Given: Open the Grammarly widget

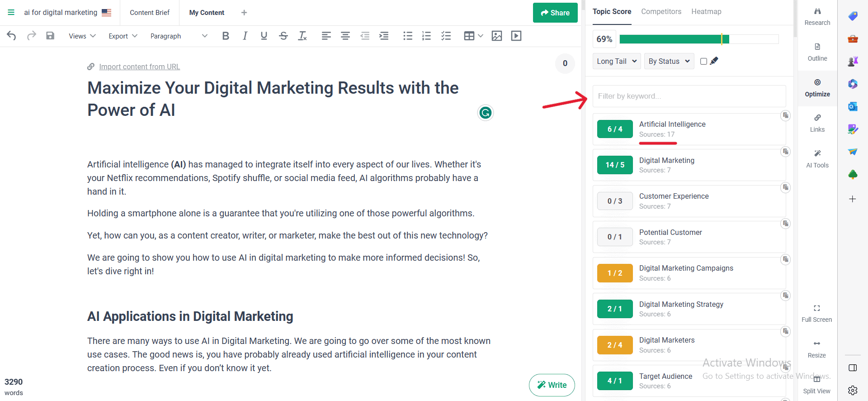Looking at the screenshot, I should coord(486,113).
